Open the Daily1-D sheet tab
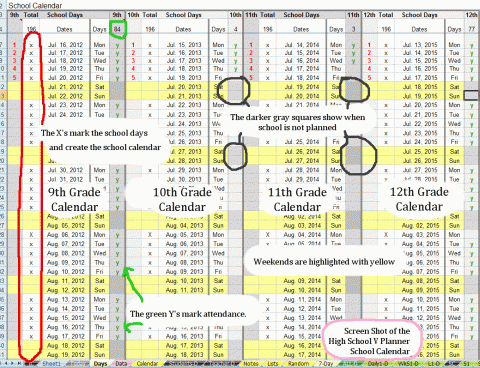 [378, 364]
